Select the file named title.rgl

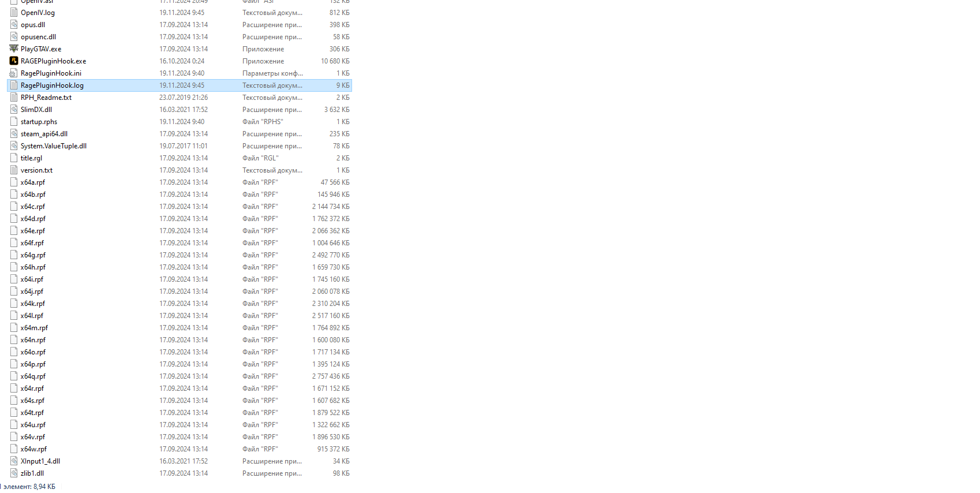(31, 158)
